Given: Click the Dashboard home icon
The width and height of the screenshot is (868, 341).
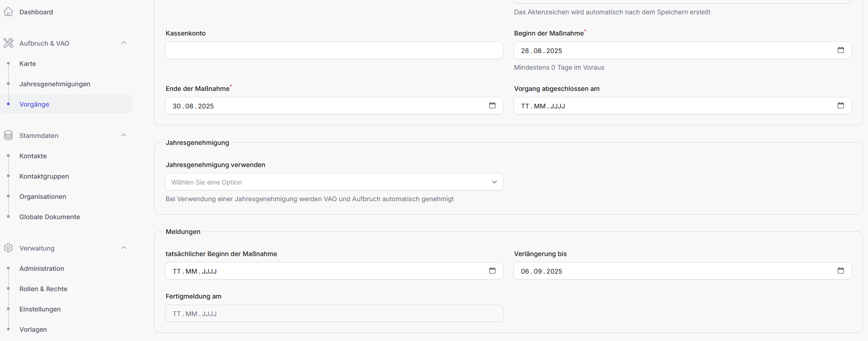Looking at the screenshot, I should [x=8, y=12].
